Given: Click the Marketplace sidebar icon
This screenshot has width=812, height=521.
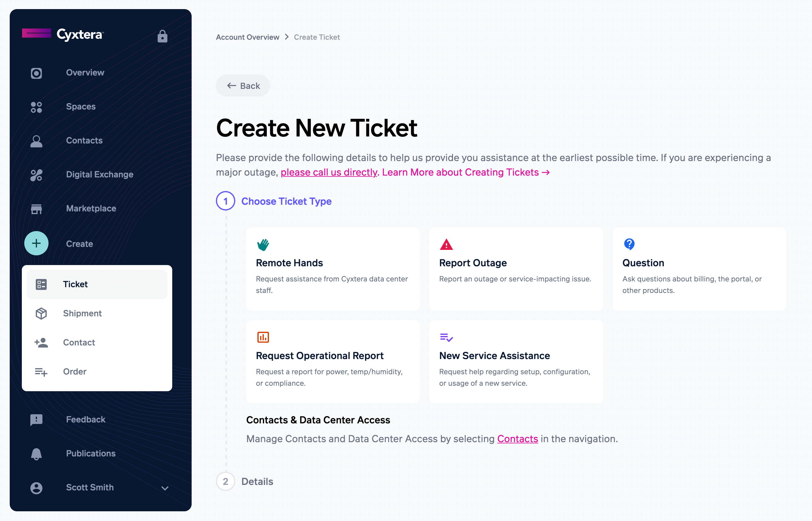Looking at the screenshot, I should (x=36, y=209).
